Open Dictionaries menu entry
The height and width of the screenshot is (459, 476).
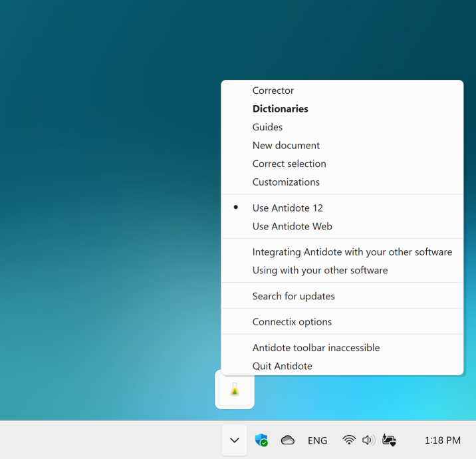point(280,108)
